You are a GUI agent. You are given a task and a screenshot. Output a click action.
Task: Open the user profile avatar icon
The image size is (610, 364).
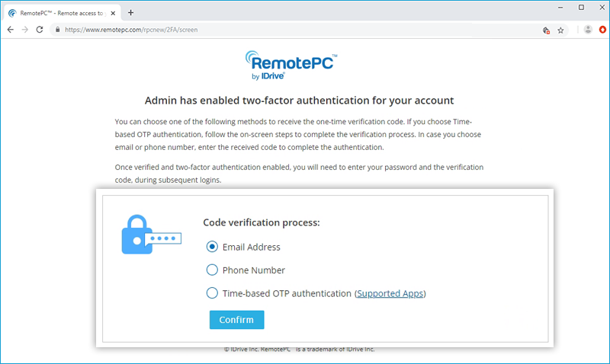click(x=588, y=30)
